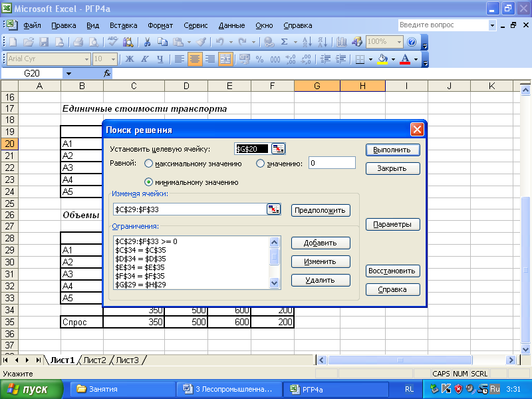Toggle bold Ж formatting
This screenshot has height=399, width=532.
(x=129, y=59)
